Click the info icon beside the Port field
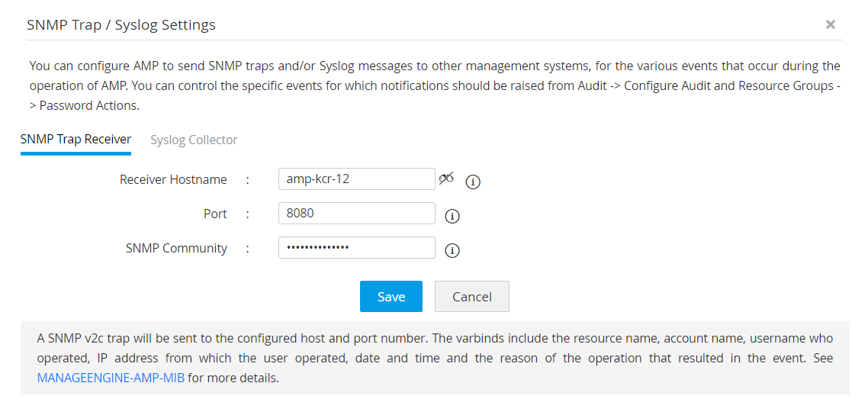 point(452,216)
